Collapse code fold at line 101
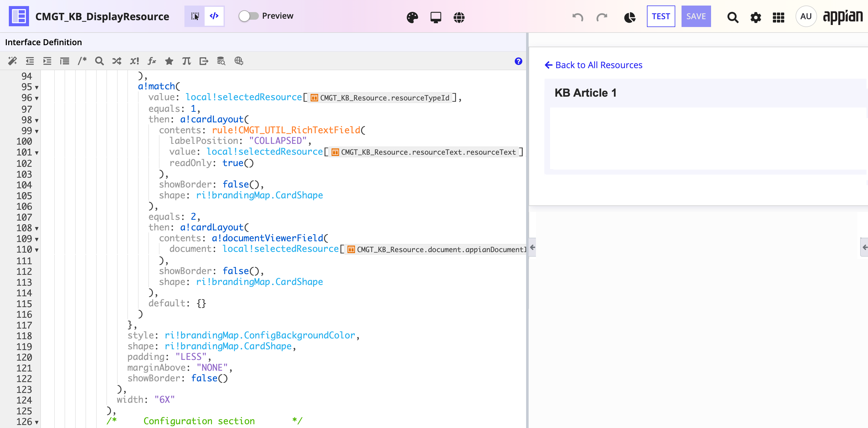The height and width of the screenshot is (428, 868). (36, 153)
